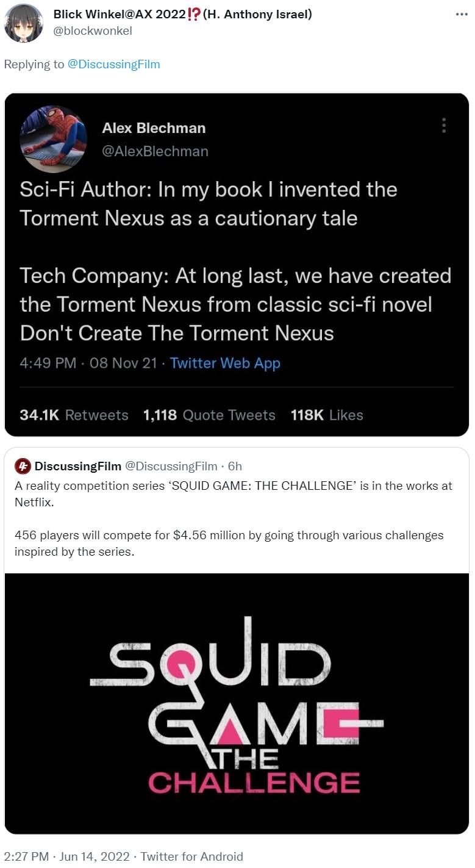Open the @DiscussingFilm reply mention link
The height and width of the screenshot is (868, 475).
pyautogui.click(x=113, y=64)
